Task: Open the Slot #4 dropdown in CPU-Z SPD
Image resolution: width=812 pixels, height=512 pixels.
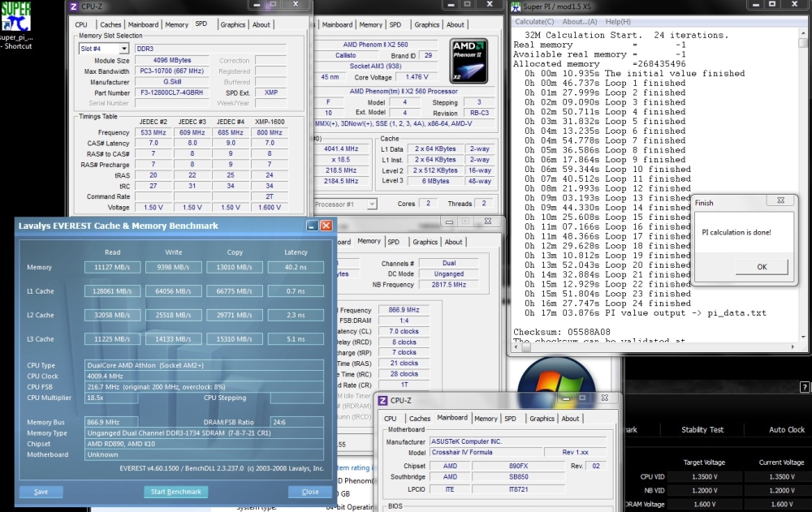Action: [123, 49]
